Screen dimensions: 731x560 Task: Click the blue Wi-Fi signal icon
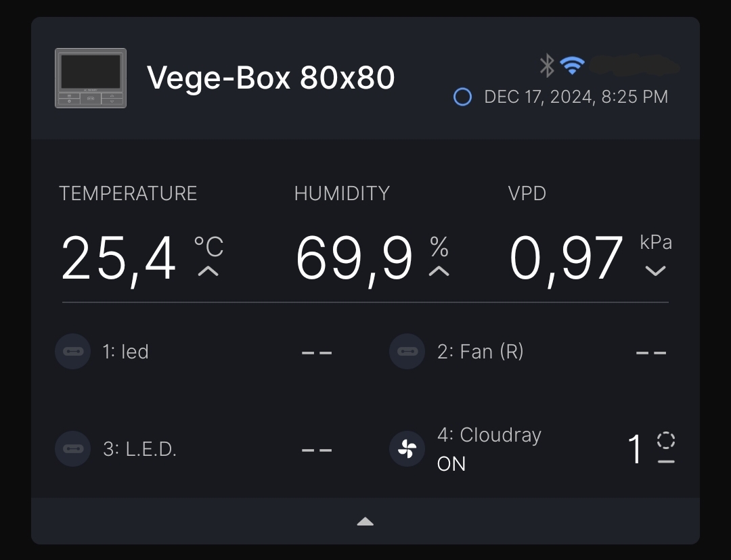click(572, 65)
